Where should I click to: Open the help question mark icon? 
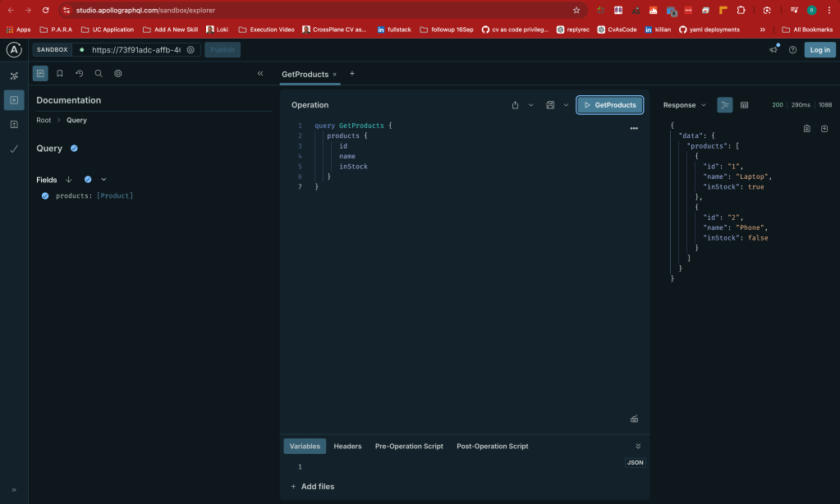pos(793,50)
